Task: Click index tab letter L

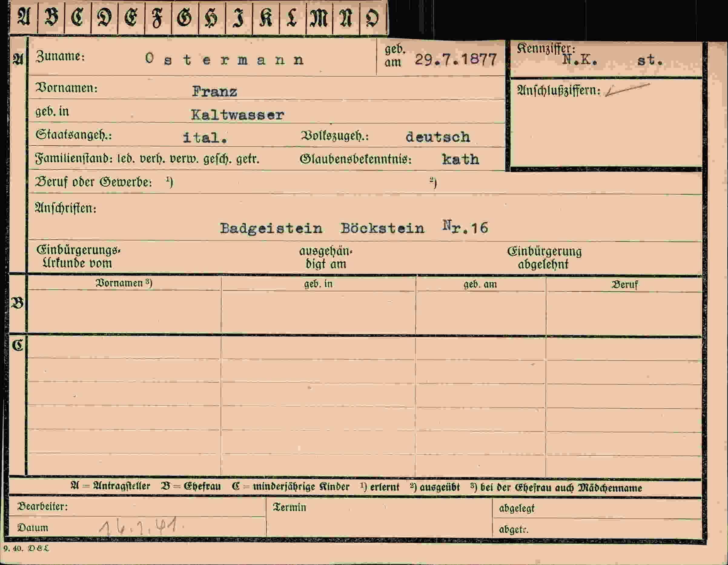Action: coord(292,18)
